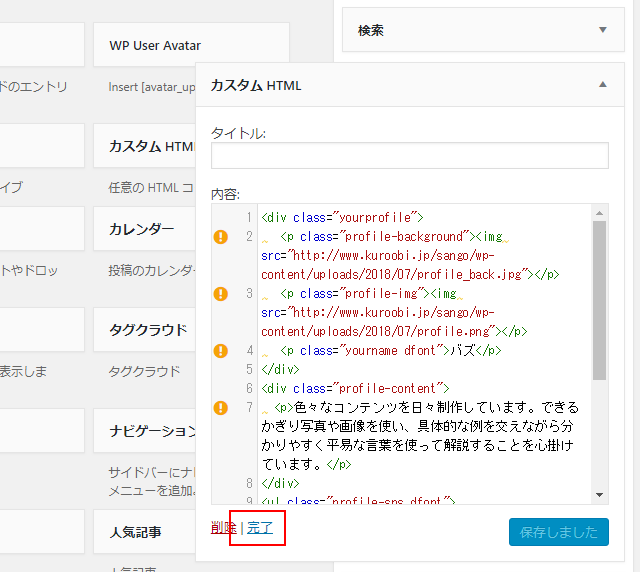Click line 1 div class code text
Image resolution: width=640 pixels, height=572 pixels.
[x=342, y=217]
